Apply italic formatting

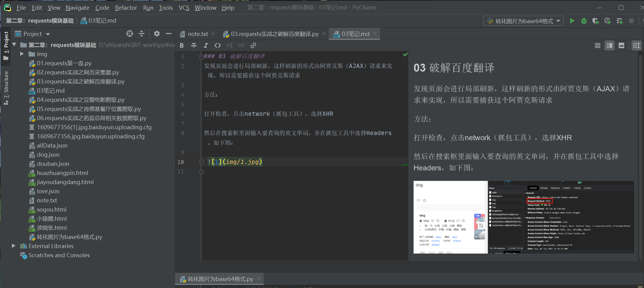click(206, 45)
